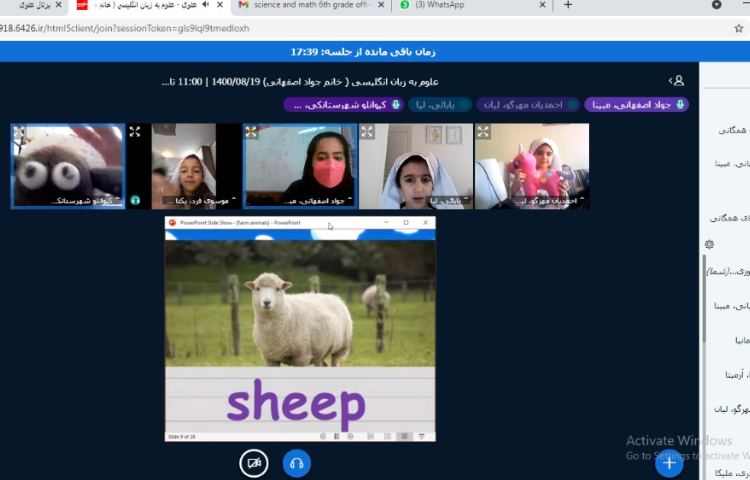Image resolution: width=750 pixels, height=480 pixels.
Task: Click the address bar URL
Action: point(124,28)
